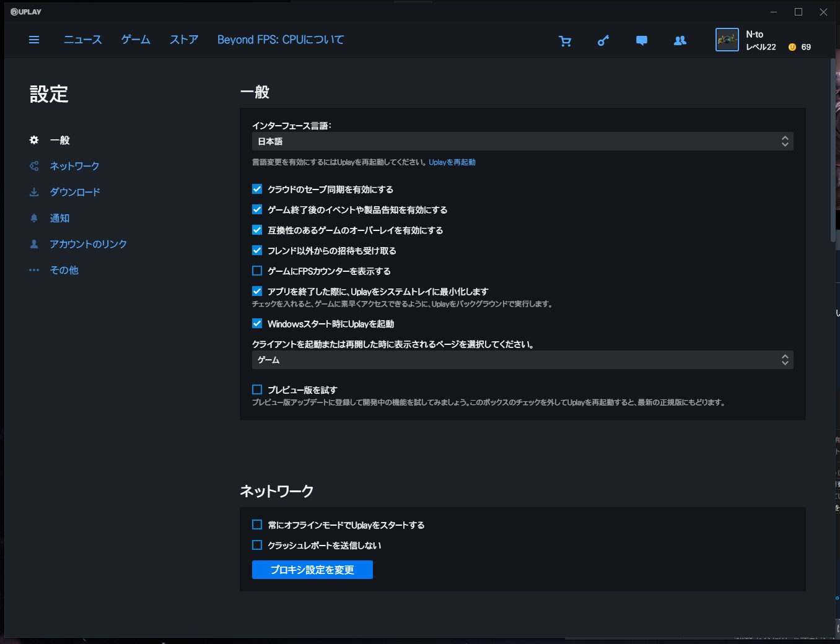Toggle システムトレイに最小化 checkbox
Viewport: 840px width, 644px height.
point(257,291)
